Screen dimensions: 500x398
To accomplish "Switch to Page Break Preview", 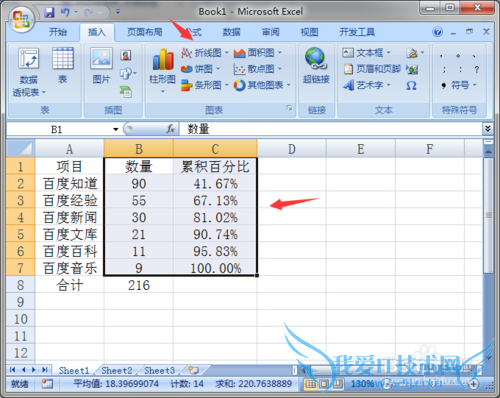I will (338, 384).
